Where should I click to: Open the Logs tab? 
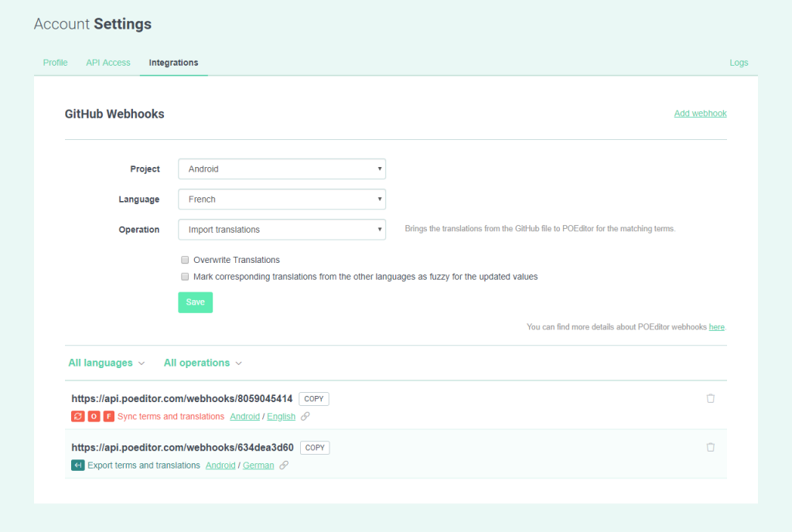pos(739,63)
